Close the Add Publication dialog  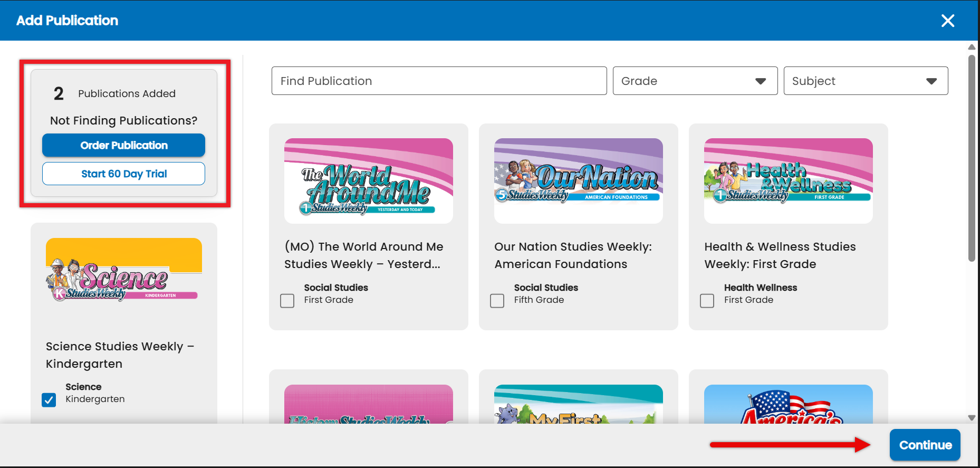[948, 21]
